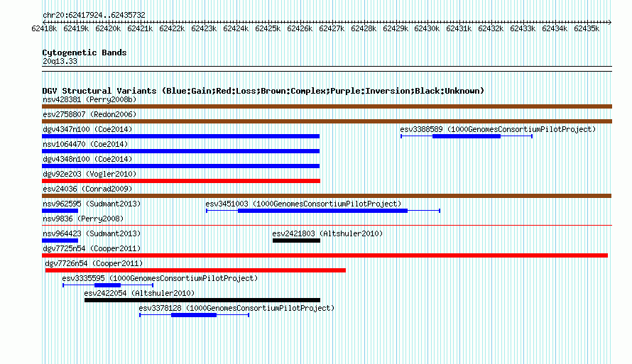Select the black bar under esv2421803
632x364 pixels.
(296, 241)
